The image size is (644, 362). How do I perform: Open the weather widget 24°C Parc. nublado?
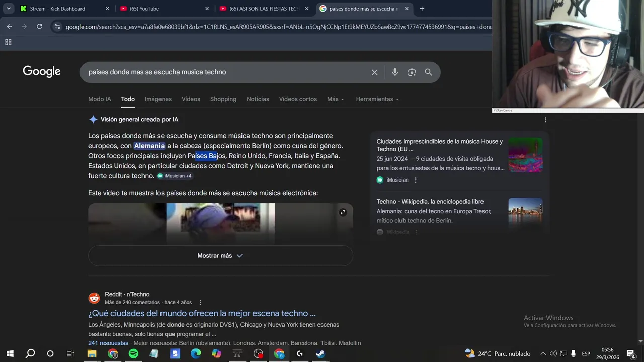click(x=498, y=354)
